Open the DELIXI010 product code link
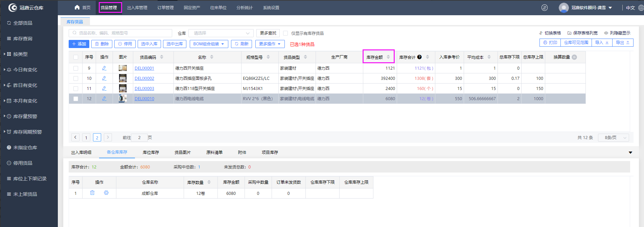This screenshot has width=644, height=227. click(x=144, y=99)
